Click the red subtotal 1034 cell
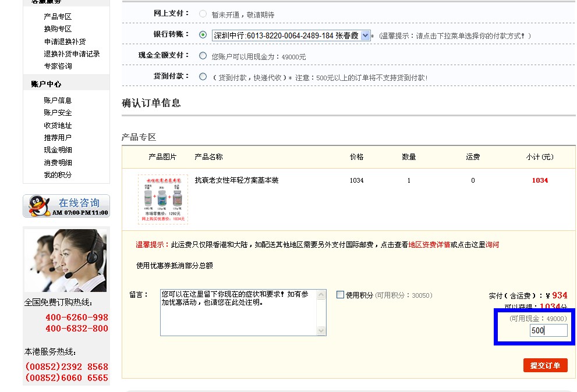Screen dimensions: 577x392 [x=540, y=180]
